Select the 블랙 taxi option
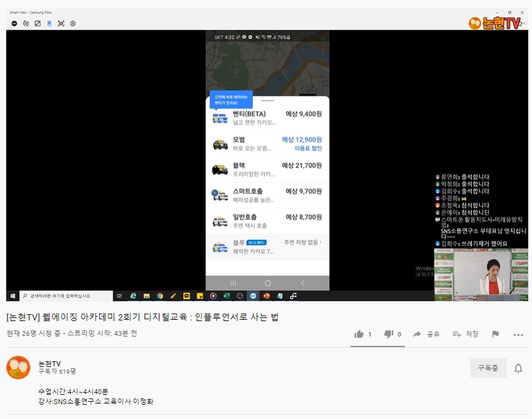532x419 pixels. tap(267, 170)
